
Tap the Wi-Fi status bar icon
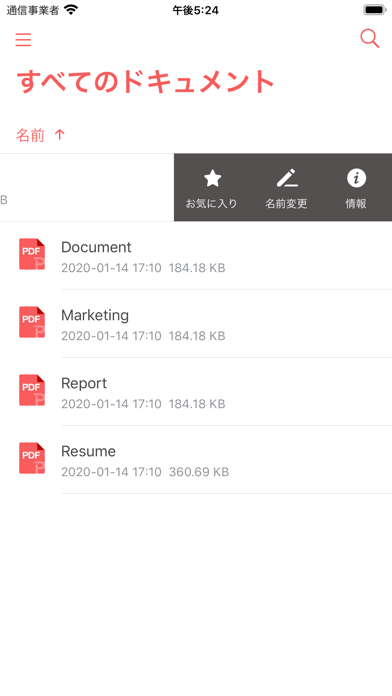pos(71,9)
